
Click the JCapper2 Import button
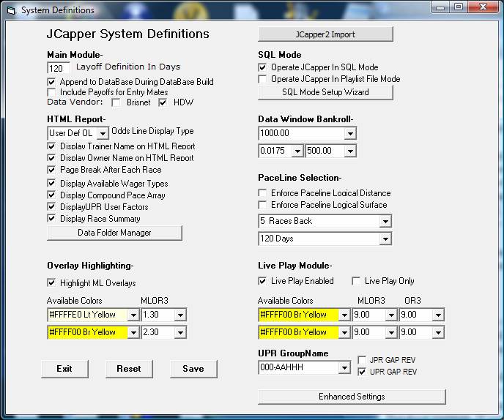coord(325,34)
